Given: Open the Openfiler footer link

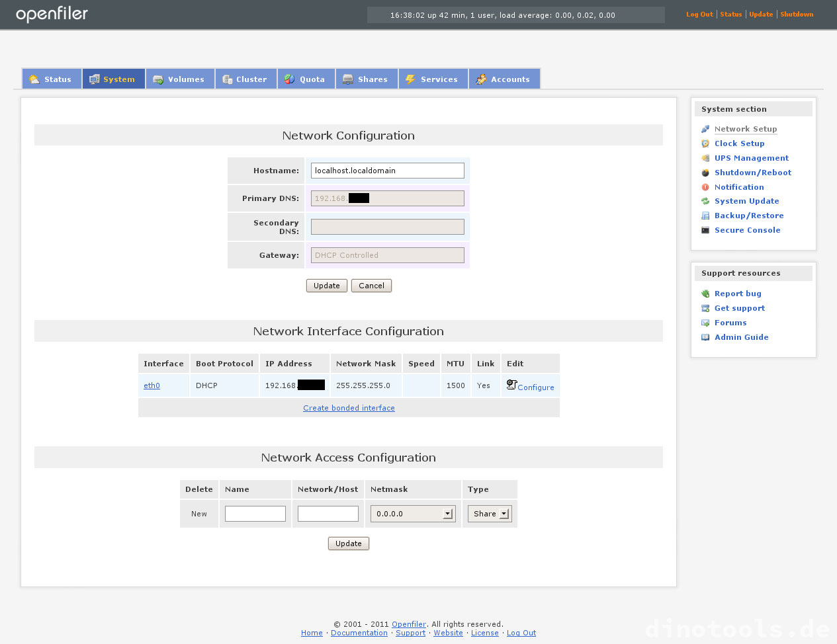Looking at the screenshot, I should pyautogui.click(x=409, y=624).
